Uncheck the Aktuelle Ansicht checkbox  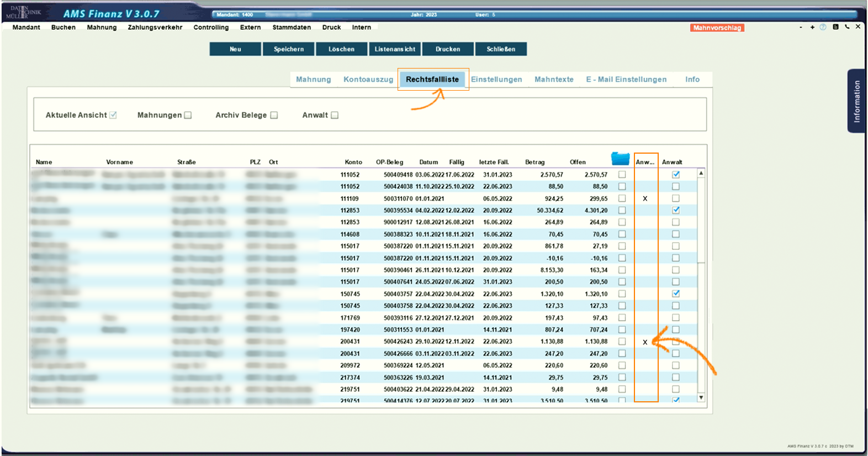[113, 115]
